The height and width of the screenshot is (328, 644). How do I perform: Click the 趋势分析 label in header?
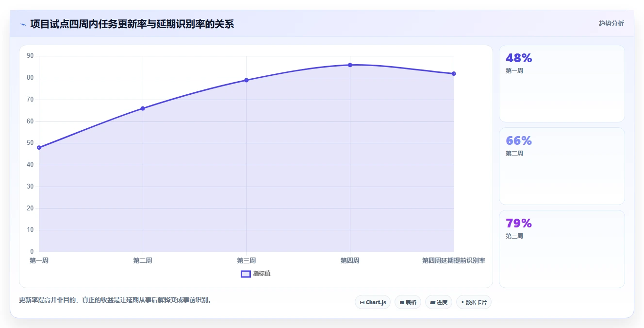611,23
